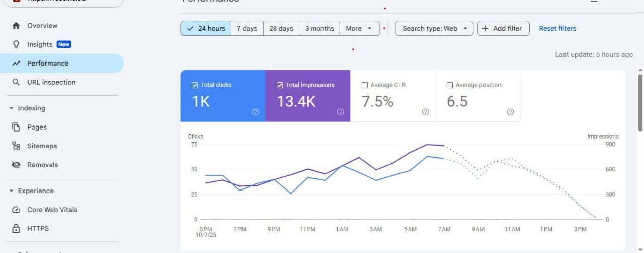Screen dimensions: 644x253
Task: Open Pages via its document icon
Action: pos(16,127)
